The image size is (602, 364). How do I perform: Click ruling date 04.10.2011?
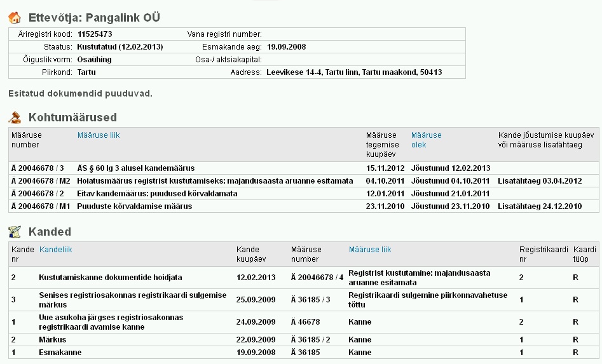[385, 180]
